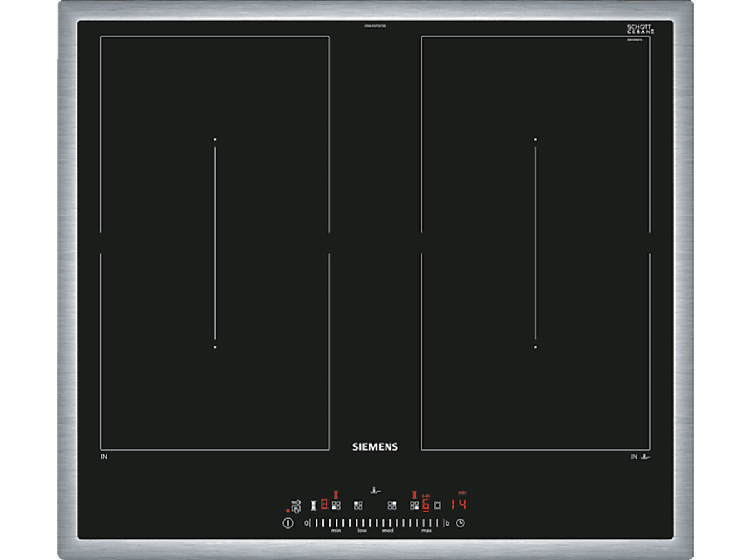Viewport: 750px width, 560px height.
Task: Tap the timer clock icon
Action: pos(461,523)
